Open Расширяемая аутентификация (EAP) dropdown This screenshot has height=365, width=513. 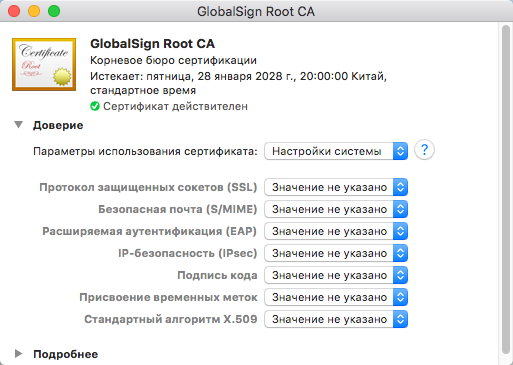(336, 231)
